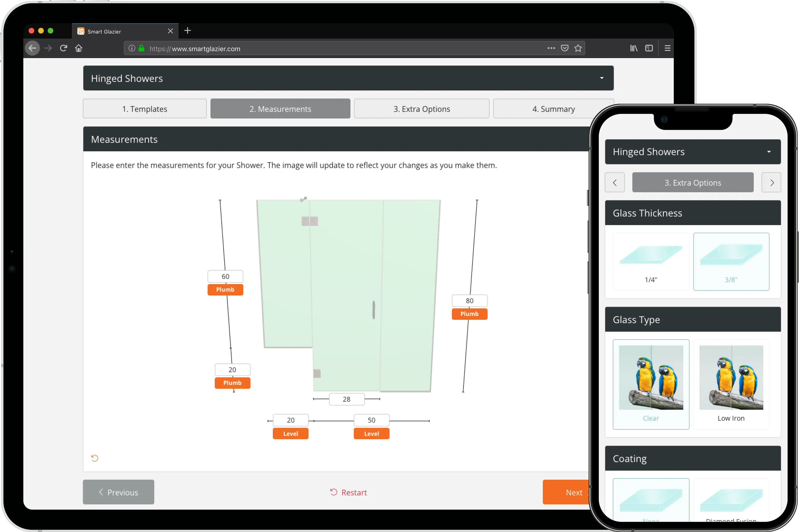Click the browser home icon
Screen dimensions: 799x532
[79, 48]
